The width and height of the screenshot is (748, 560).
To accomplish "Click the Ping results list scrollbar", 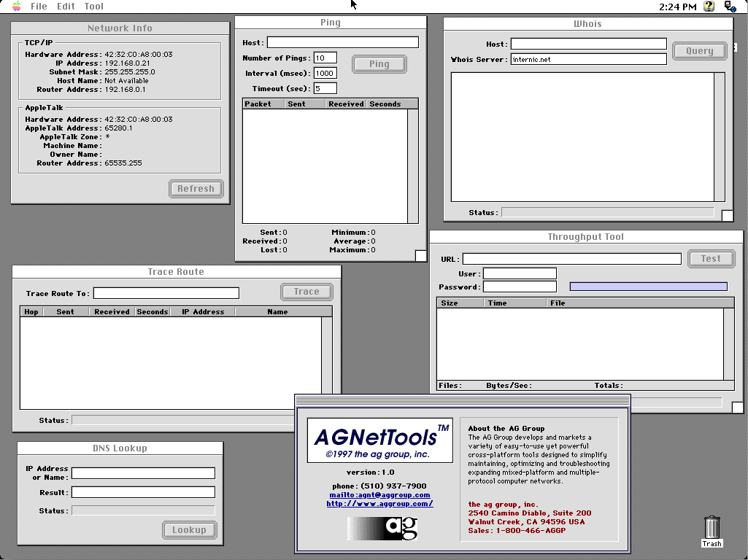I will pyautogui.click(x=413, y=166).
